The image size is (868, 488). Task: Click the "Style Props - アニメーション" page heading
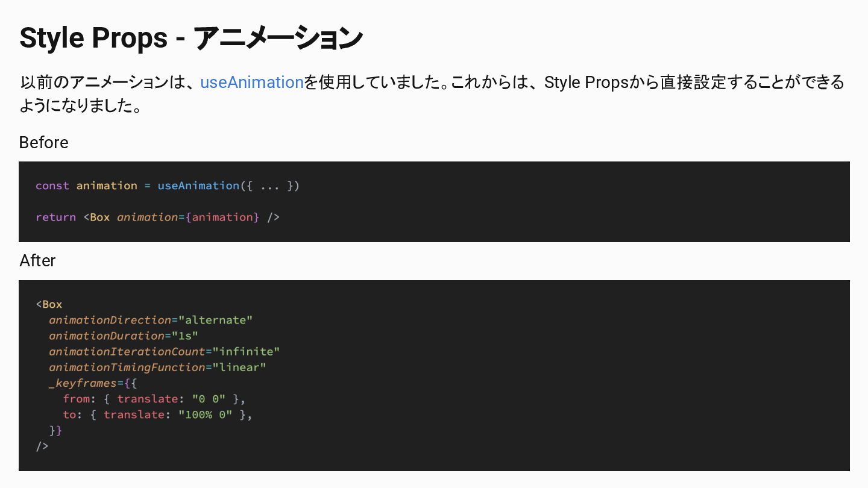(x=190, y=37)
